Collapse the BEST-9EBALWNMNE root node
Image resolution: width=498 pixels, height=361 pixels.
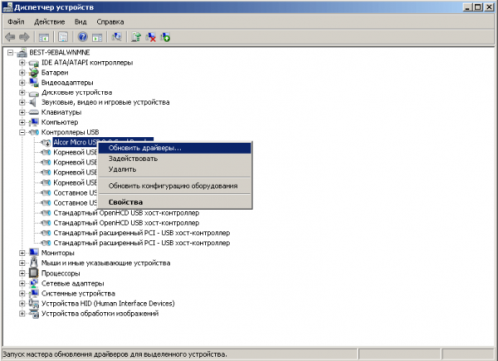point(10,53)
